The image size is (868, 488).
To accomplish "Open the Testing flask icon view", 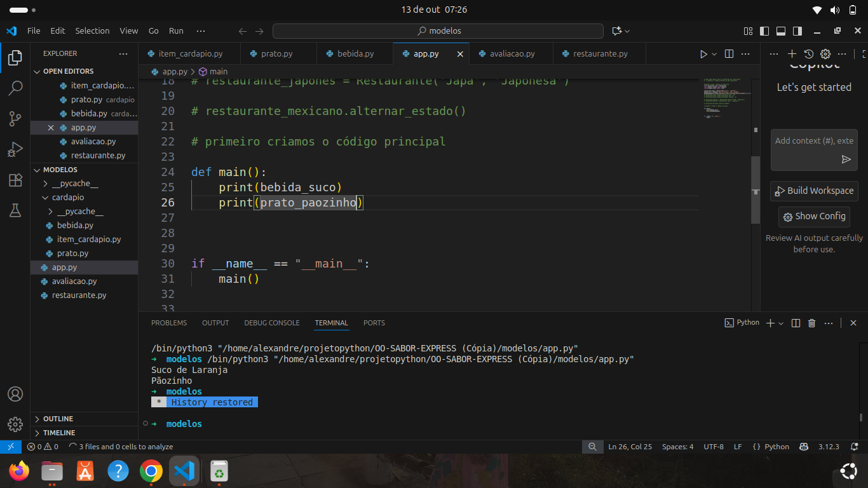I will coord(15,211).
